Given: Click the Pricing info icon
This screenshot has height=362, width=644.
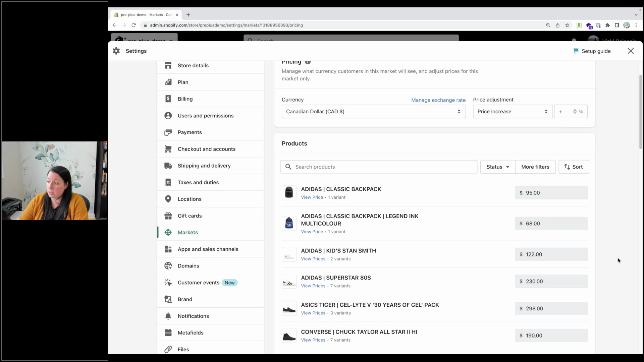Looking at the screenshot, I should pos(308,62).
